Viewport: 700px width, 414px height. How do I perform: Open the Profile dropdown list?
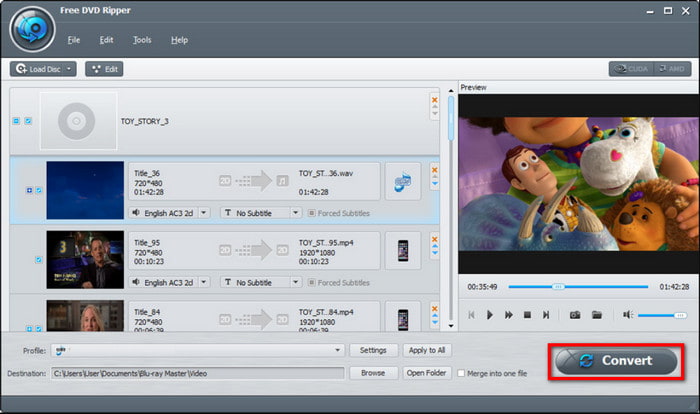339,350
